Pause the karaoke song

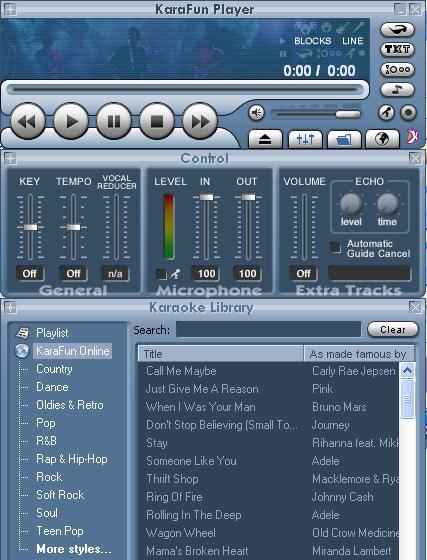pyautogui.click(x=114, y=121)
